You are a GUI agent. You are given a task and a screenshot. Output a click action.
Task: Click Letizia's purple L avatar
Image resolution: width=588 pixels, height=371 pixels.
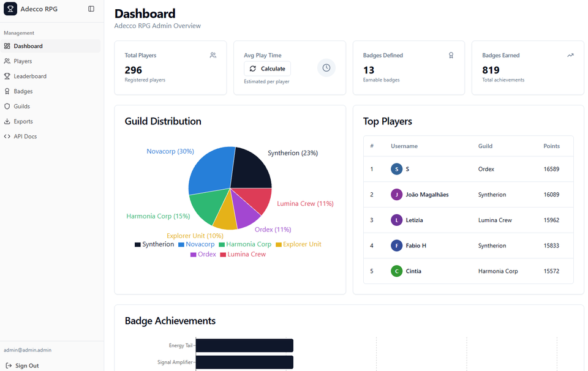[x=397, y=220]
